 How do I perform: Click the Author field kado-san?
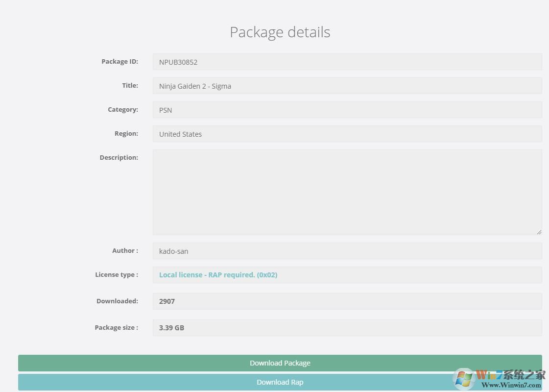pyautogui.click(x=347, y=251)
